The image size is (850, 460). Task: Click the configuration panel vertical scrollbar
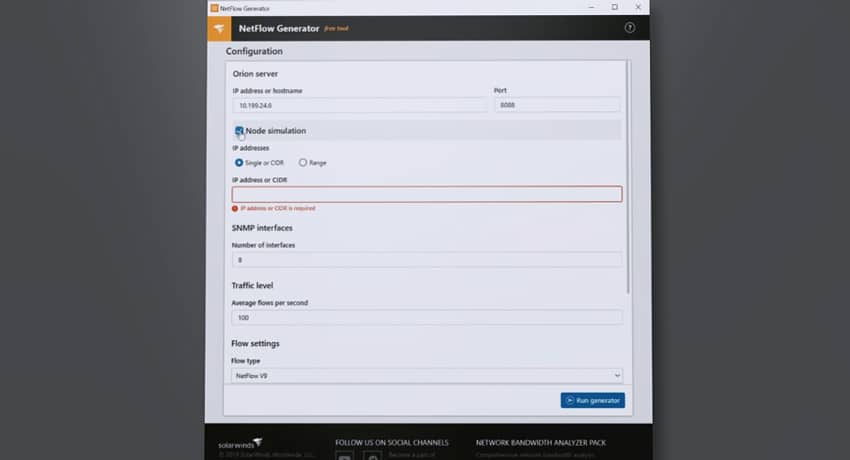coord(628,177)
